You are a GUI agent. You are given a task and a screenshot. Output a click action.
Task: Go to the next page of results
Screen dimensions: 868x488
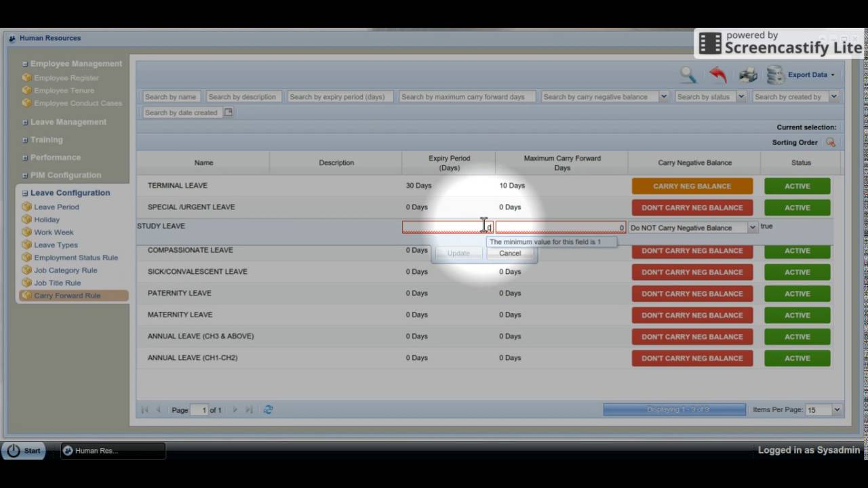[x=235, y=409]
